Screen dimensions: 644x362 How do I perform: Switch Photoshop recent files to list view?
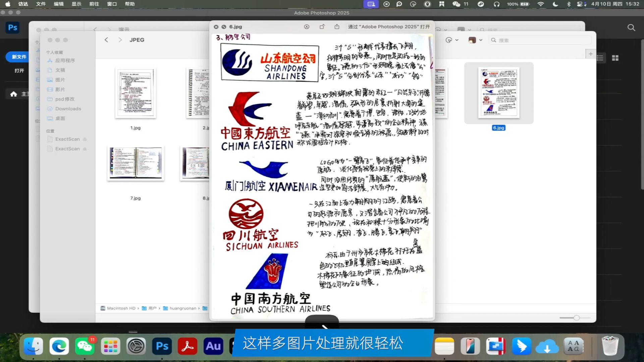(600, 58)
